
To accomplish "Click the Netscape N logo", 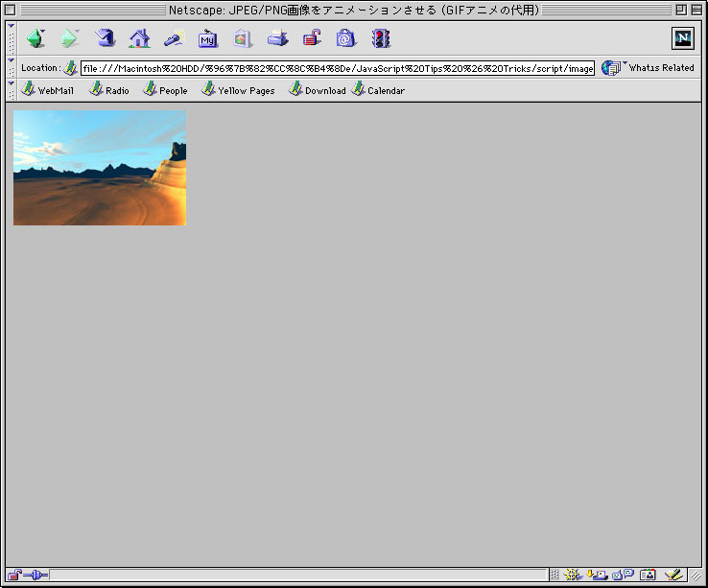I will pos(683,38).
